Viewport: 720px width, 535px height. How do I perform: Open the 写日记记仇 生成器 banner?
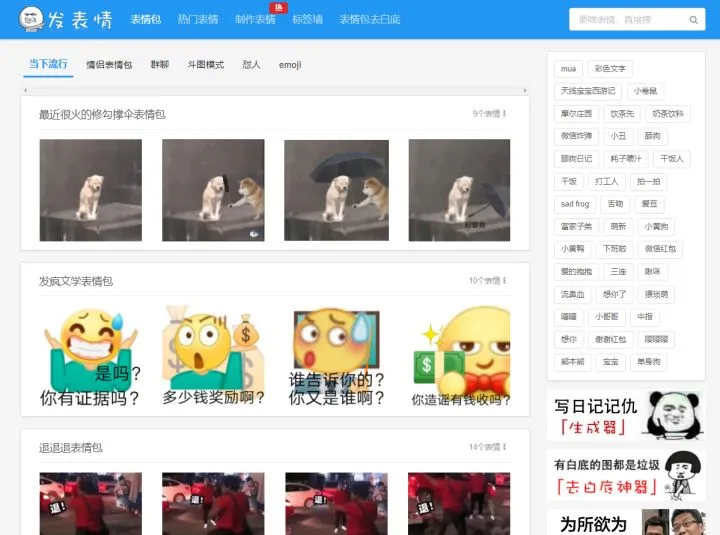625,416
